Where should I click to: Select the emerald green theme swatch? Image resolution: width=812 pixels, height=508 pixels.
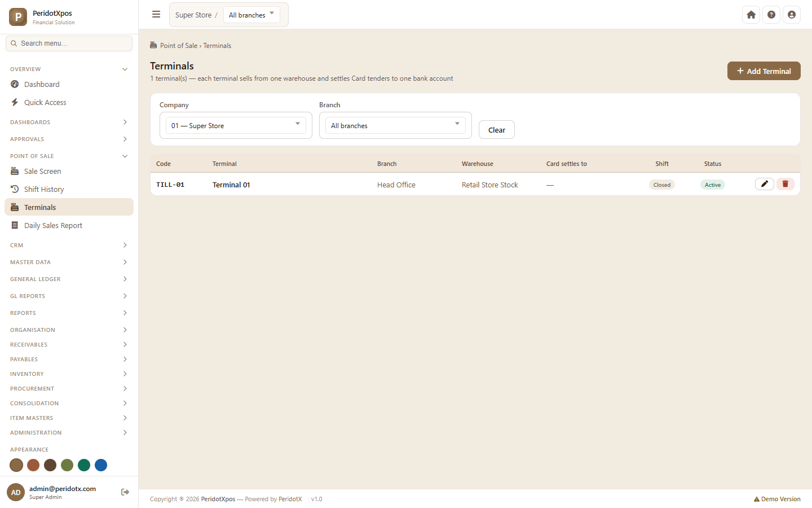[x=84, y=465]
